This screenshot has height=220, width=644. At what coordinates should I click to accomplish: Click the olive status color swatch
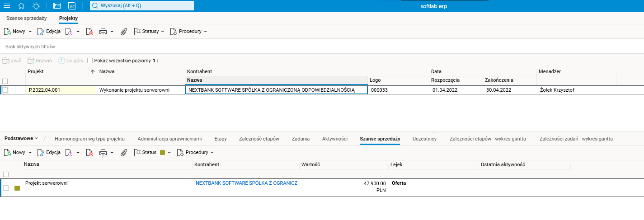(x=163, y=153)
